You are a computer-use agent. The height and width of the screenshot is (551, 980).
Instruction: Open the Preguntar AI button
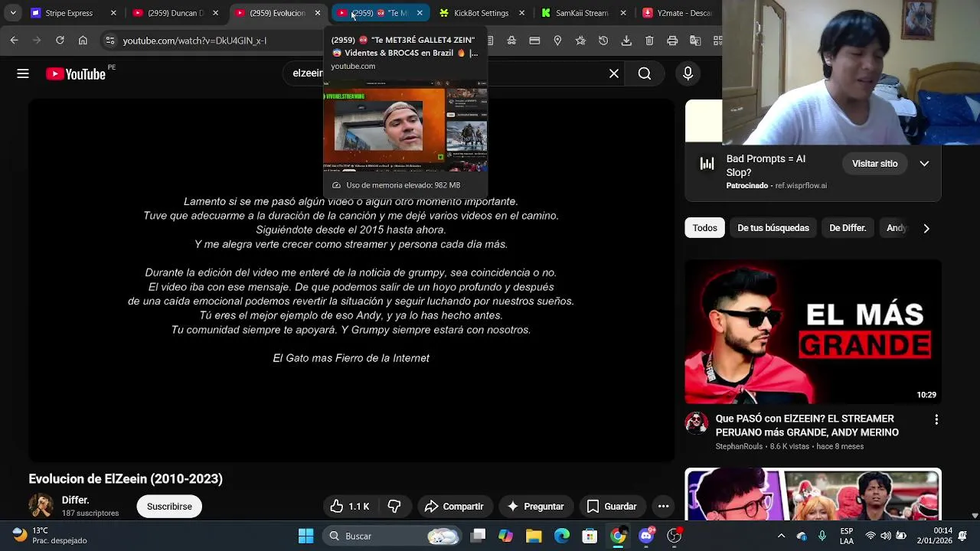[536, 507]
